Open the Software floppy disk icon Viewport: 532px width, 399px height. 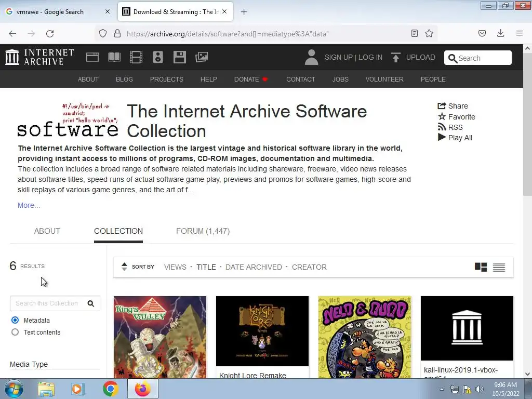[179, 57]
